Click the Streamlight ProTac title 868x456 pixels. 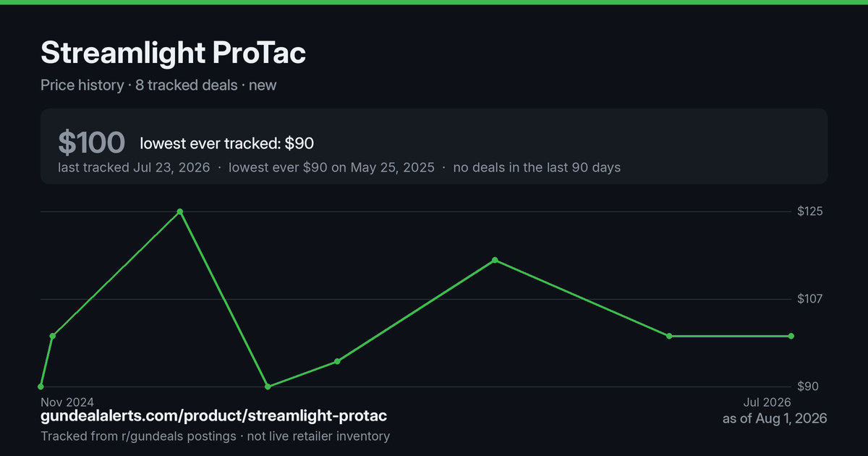174,54
